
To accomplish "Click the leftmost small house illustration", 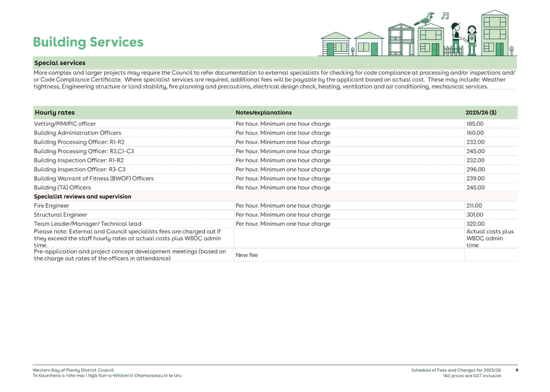I will click(x=336, y=44).
